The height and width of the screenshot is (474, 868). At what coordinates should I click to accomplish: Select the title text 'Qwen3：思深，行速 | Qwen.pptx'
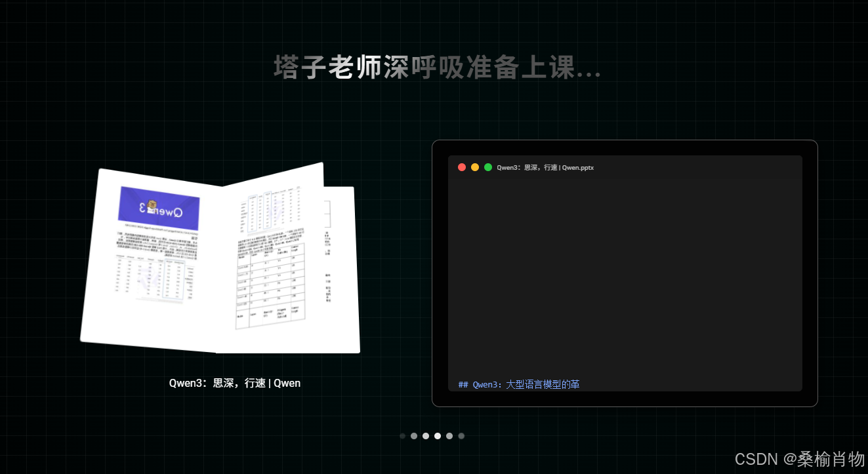(545, 168)
